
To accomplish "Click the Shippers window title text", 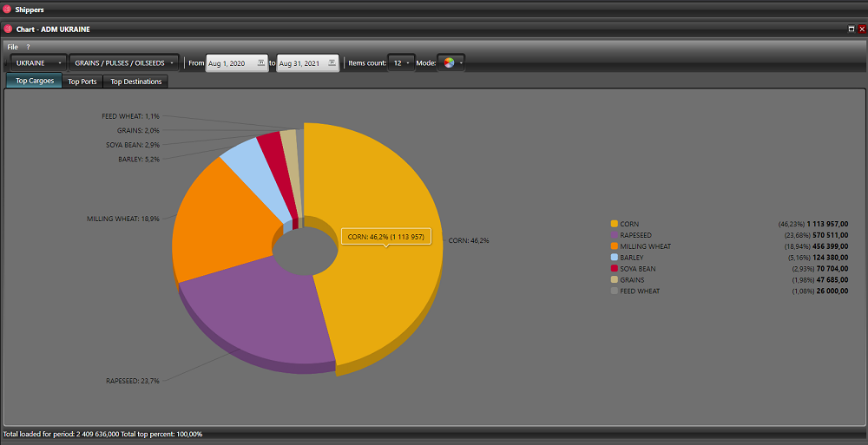I will 30,10.
